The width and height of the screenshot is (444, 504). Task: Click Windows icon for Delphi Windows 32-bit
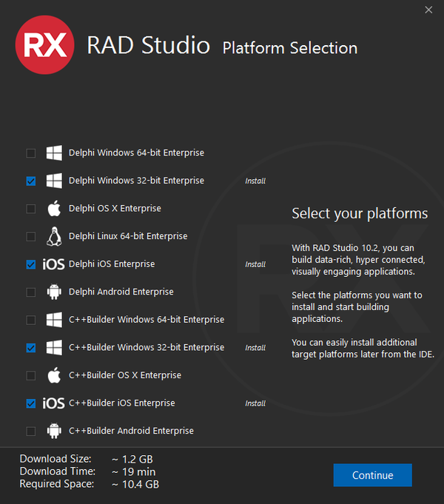click(54, 181)
